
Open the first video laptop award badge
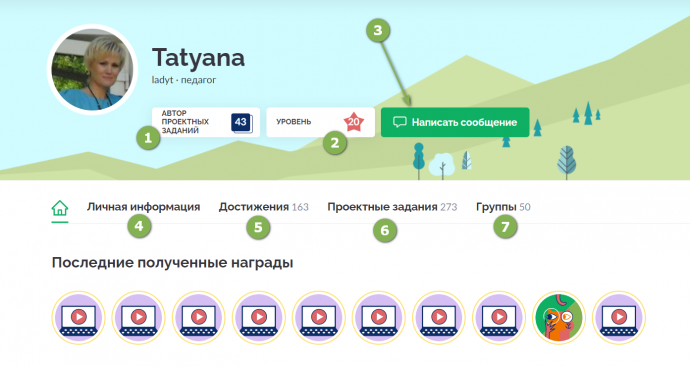coord(78,317)
